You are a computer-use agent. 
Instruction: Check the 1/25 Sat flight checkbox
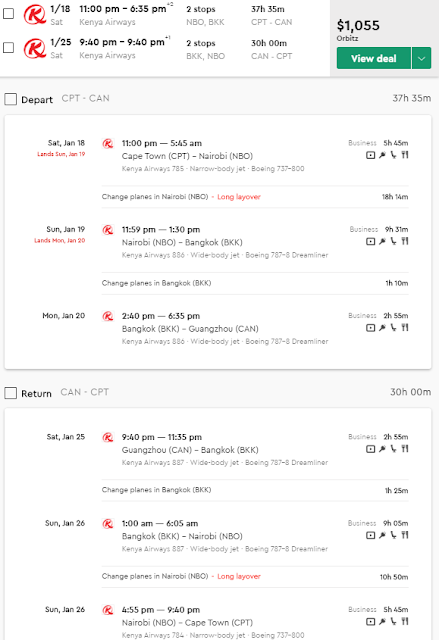[x=9, y=47]
